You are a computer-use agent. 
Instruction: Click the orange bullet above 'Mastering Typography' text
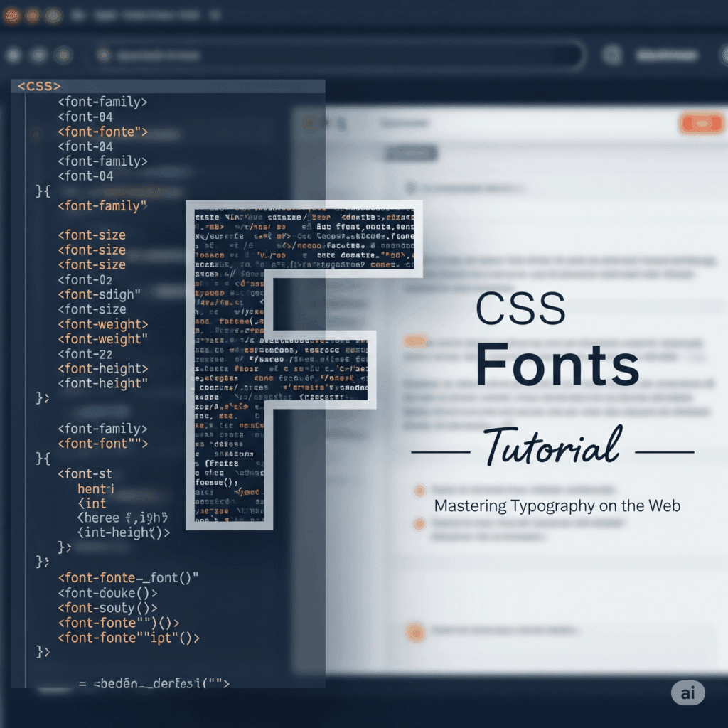[x=419, y=489]
